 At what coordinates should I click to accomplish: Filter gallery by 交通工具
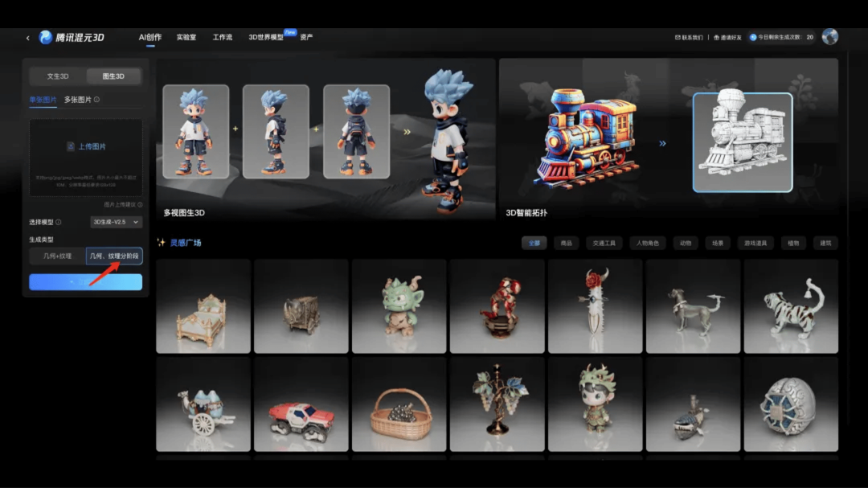pyautogui.click(x=604, y=243)
